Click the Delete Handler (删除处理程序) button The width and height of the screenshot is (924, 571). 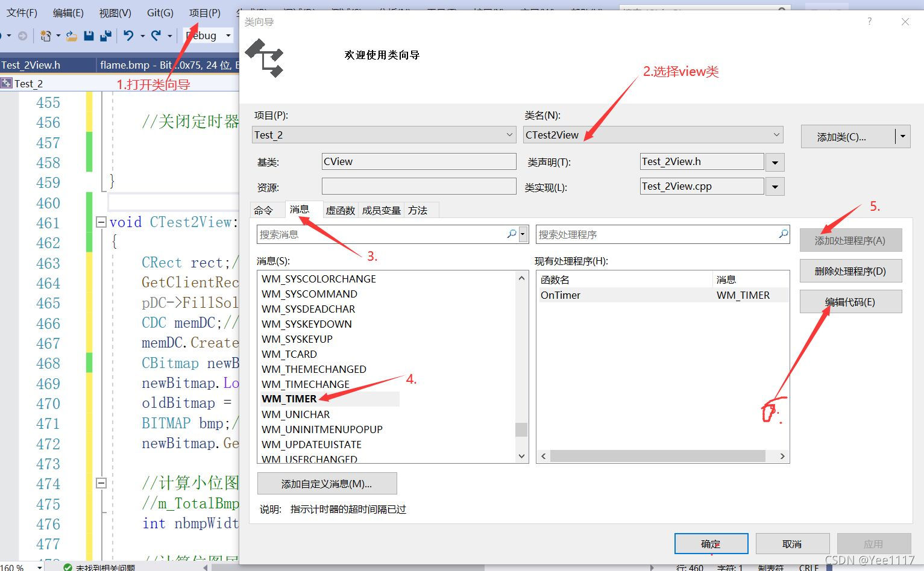click(850, 271)
